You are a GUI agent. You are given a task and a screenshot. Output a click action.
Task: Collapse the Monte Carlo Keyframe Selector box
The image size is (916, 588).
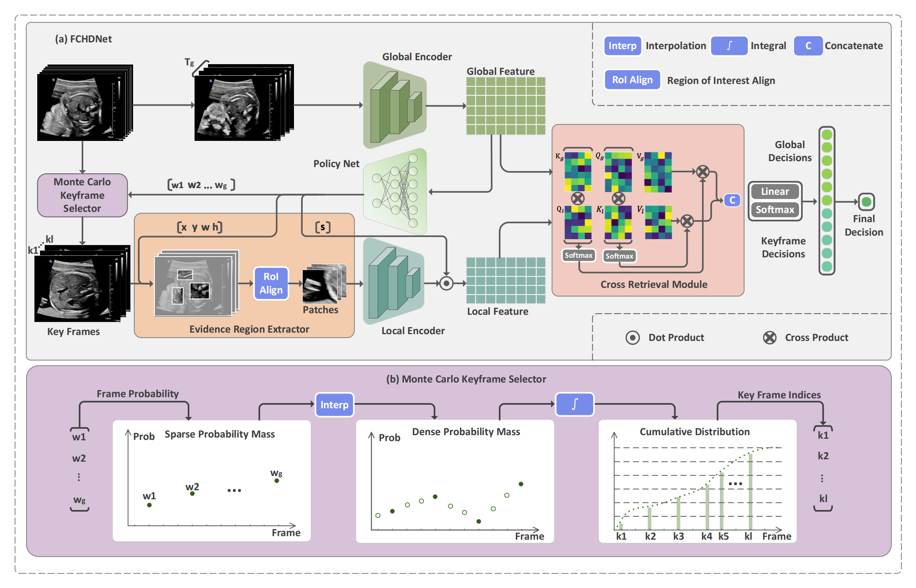[82, 195]
